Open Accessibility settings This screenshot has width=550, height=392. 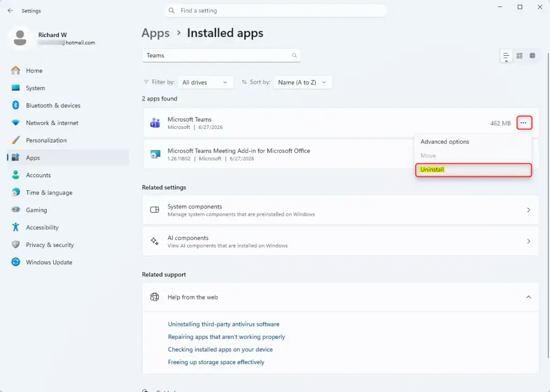[68, 227]
